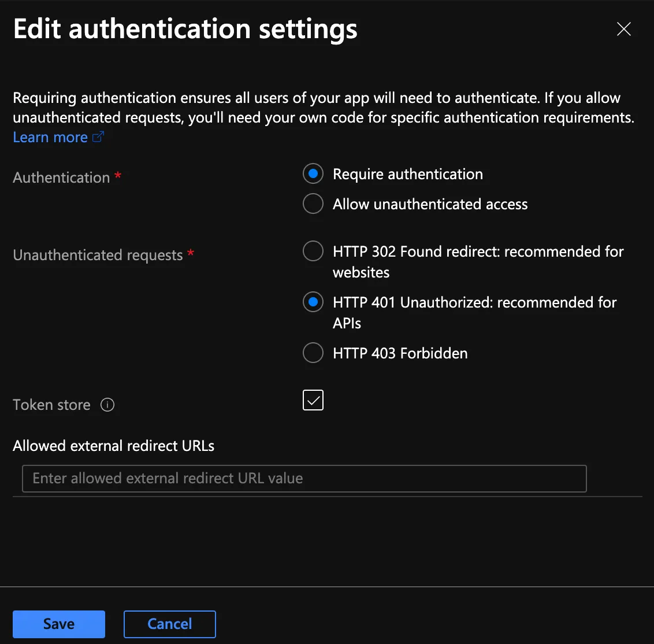Click the Token store label text
654x644 pixels.
click(x=51, y=405)
